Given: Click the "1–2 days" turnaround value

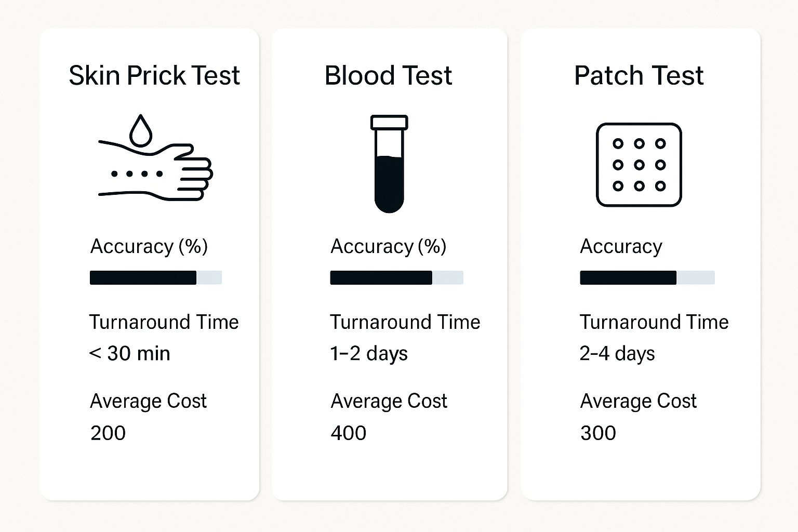Looking at the screenshot, I should [369, 354].
